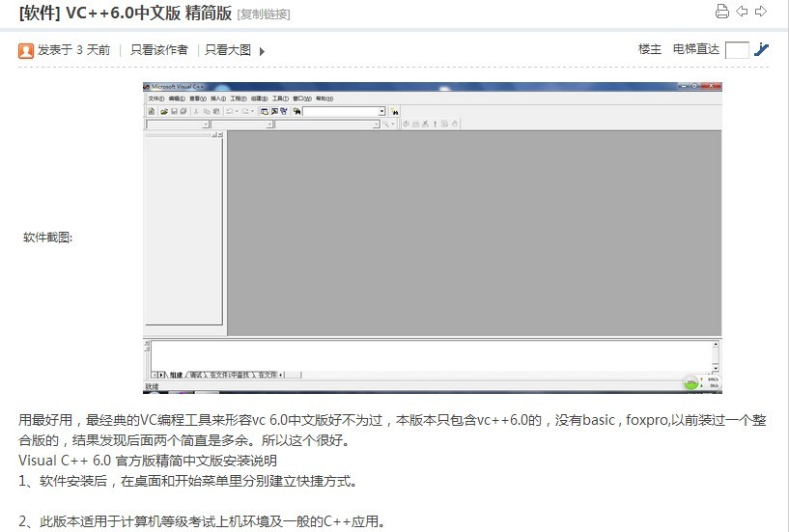Click the 软件截图: label
The image size is (789, 532).
point(47,238)
